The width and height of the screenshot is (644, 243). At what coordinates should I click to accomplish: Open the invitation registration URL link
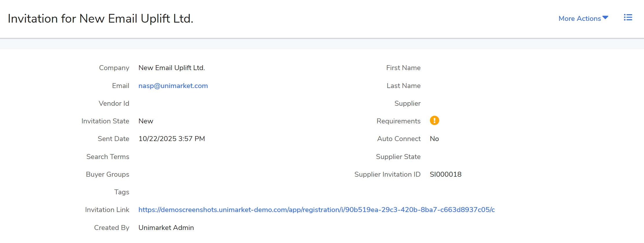pyautogui.click(x=316, y=210)
